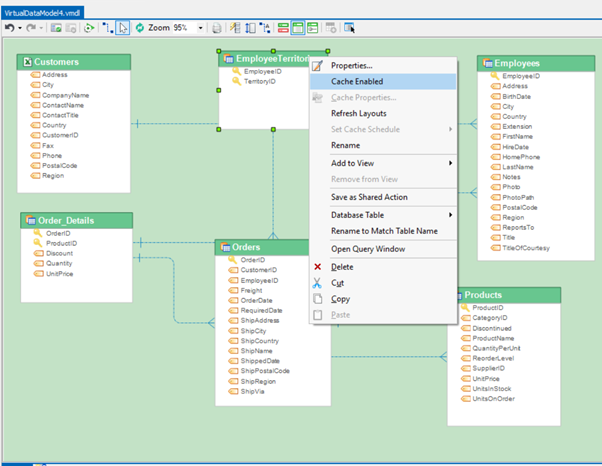Viewport: 602px width, 466px height.
Task: Click the print icon in toolbar
Action: click(216, 28)
